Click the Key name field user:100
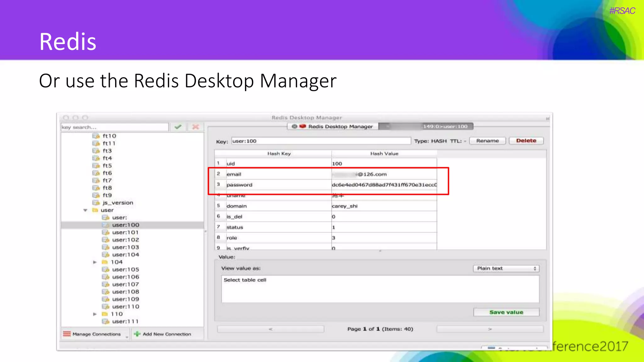This screenshot has height=362, width=644. pyautogui.click(x=321, y=141)
